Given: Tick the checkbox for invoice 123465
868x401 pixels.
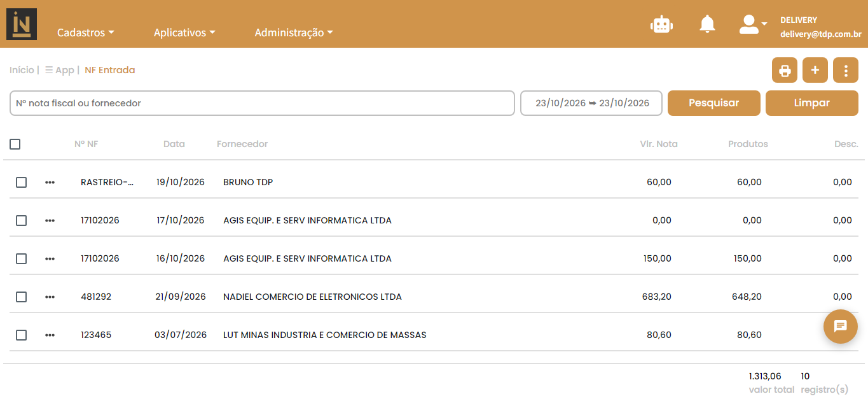Looking at the screenshot, I should [x=21, y=335].
